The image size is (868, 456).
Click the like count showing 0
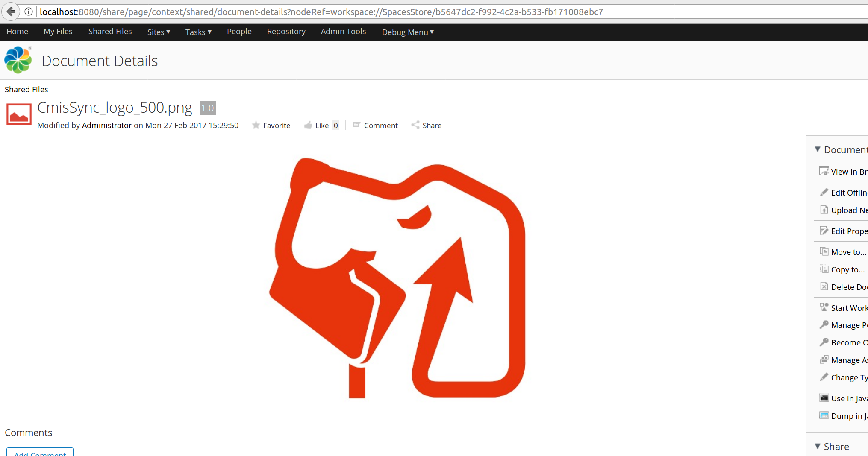coord(336,125)
